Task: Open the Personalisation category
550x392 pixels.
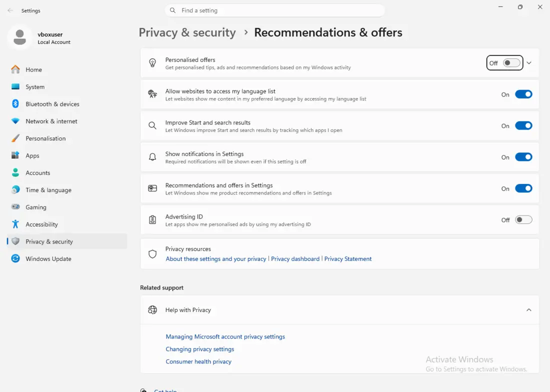Action: (67, 138)
